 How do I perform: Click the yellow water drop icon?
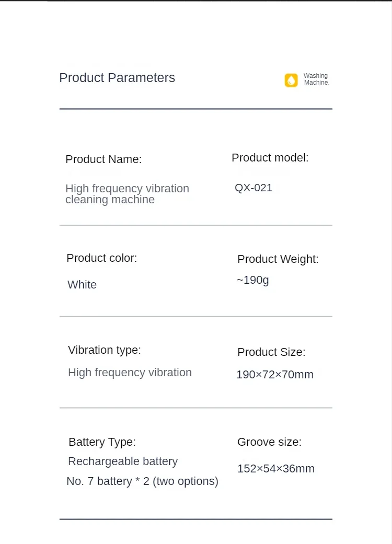[291, 80]
